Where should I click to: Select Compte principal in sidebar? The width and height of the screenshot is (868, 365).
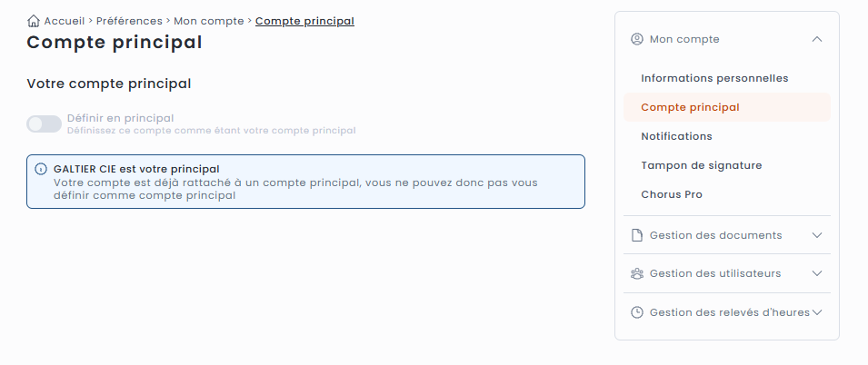pos(690,107)
